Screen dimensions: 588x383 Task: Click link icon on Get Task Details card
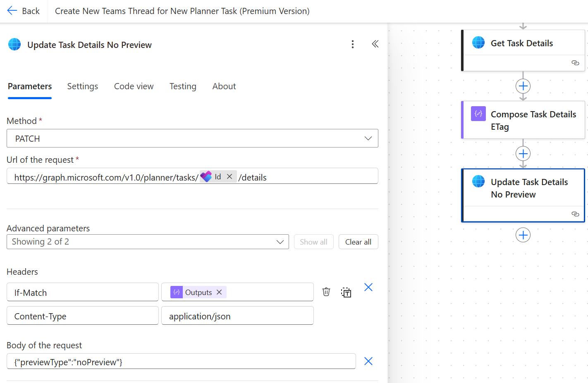[575, 63]
